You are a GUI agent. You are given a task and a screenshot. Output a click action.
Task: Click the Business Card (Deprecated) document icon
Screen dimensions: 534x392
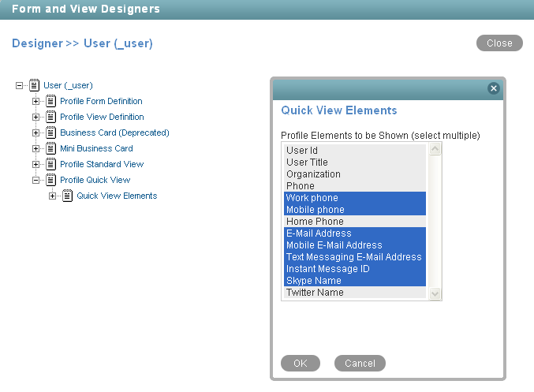51,133
